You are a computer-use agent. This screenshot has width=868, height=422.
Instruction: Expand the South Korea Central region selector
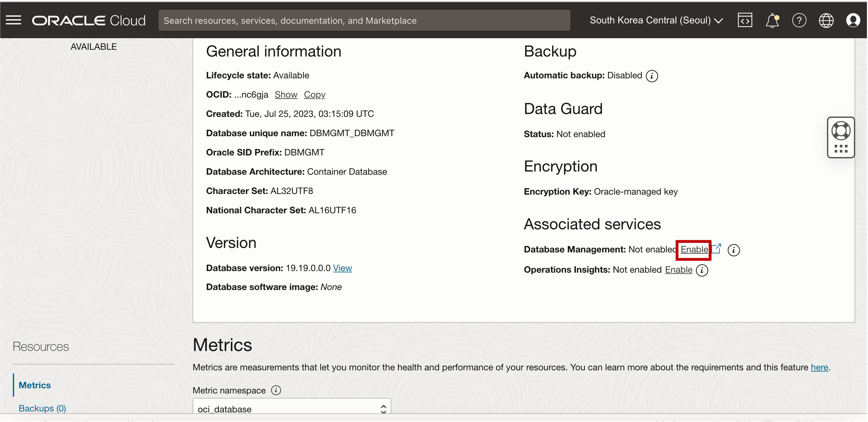(656, 20)
